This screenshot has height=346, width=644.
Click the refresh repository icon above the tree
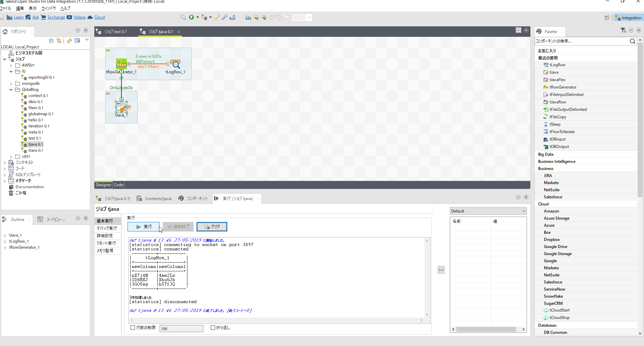[x=69, y=41]
